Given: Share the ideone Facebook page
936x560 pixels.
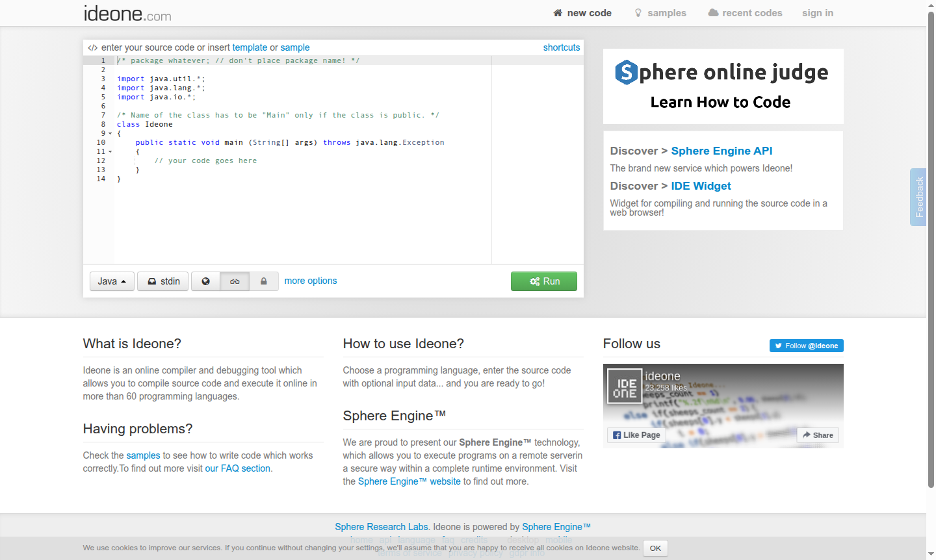Looking at the screenshot, I should pyautogui.click(x=818, y=435).
